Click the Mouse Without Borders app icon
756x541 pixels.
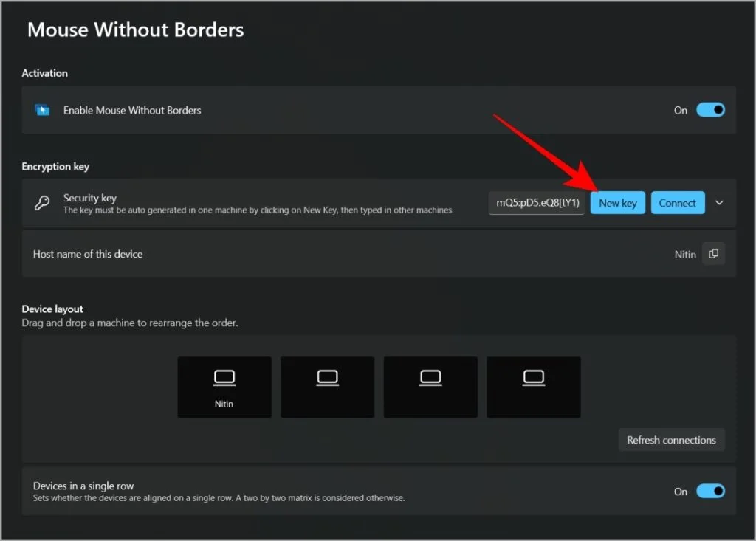42,111
